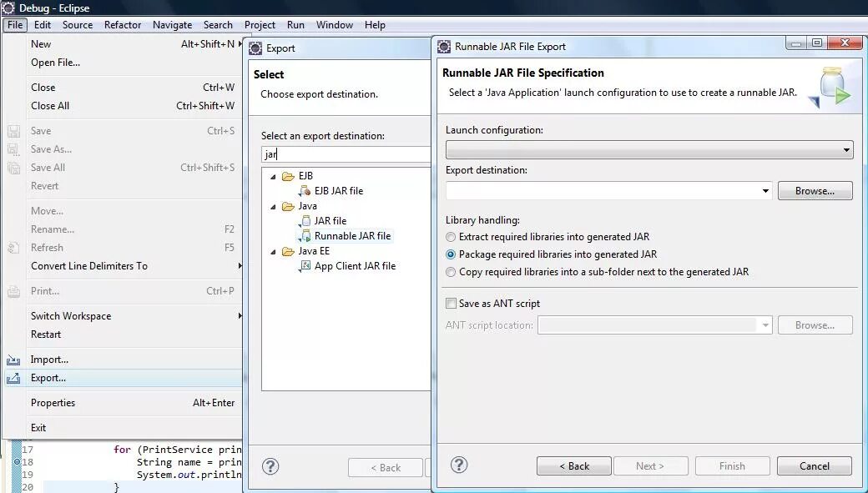This screenshot has width=868, height=493.
Task: Open the Source menu
Action: click(78, 25)
